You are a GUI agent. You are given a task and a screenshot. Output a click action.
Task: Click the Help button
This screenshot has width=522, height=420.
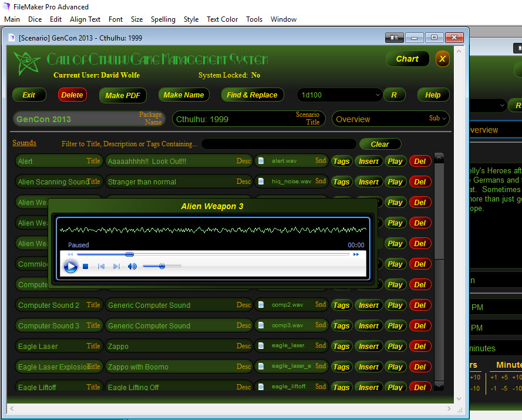433,95
